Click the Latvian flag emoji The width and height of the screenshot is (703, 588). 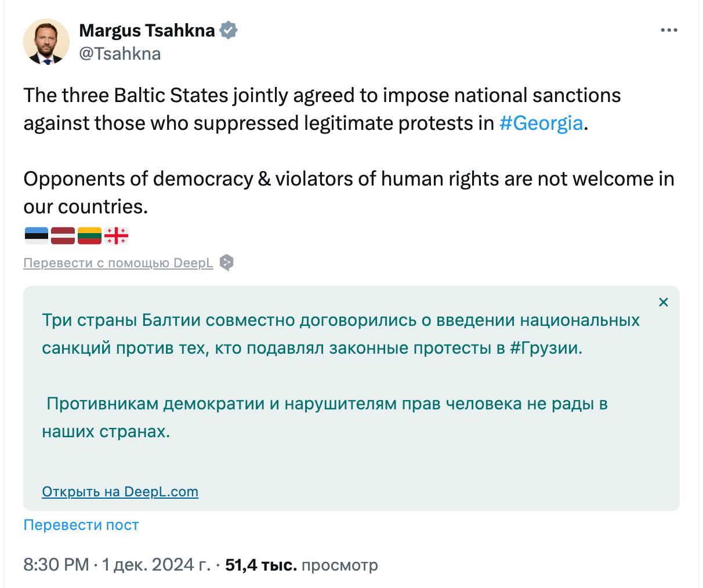(x=63, y=235)
